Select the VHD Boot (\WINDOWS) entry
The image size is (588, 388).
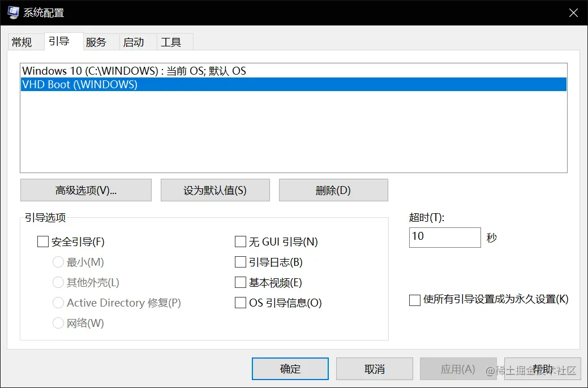click(293, 84)
